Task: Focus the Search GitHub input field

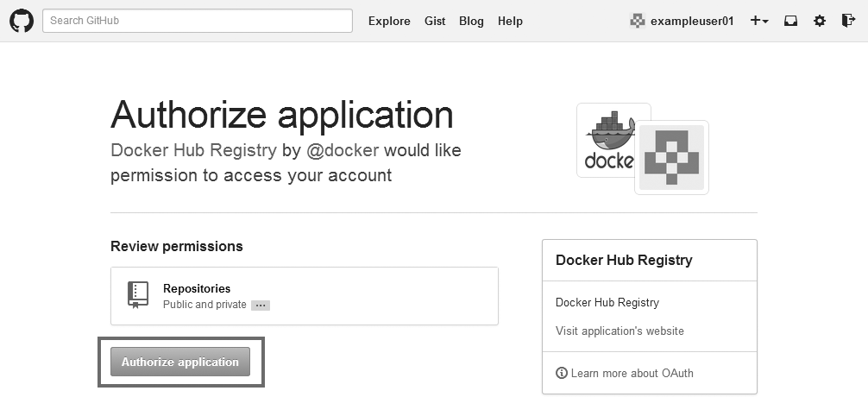Action: (198, 21)
